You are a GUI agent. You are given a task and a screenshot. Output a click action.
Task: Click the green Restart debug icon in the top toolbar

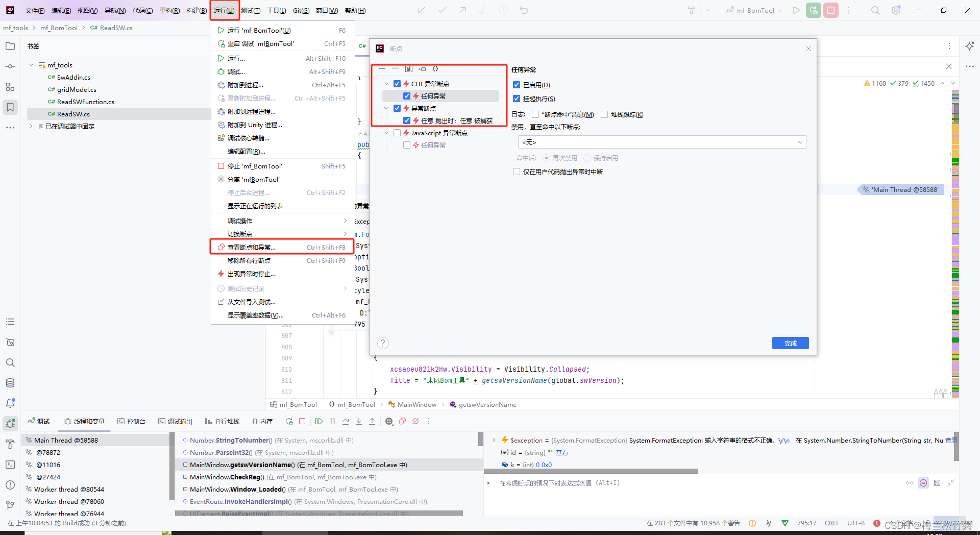(x=814, y=10)
